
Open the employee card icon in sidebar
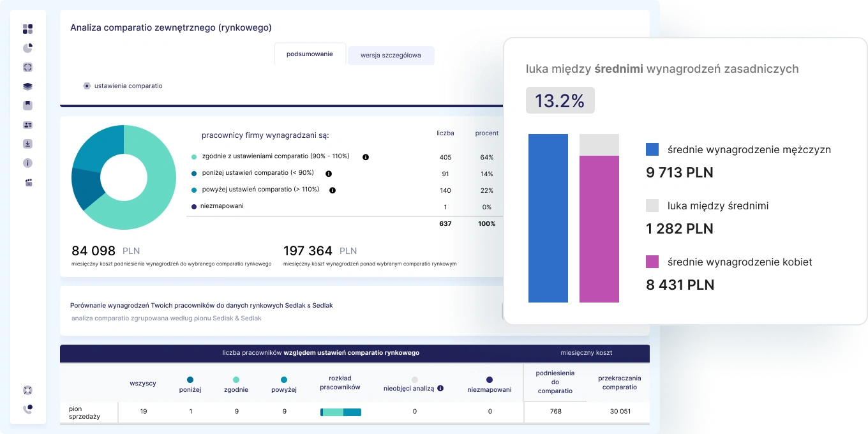27,124
